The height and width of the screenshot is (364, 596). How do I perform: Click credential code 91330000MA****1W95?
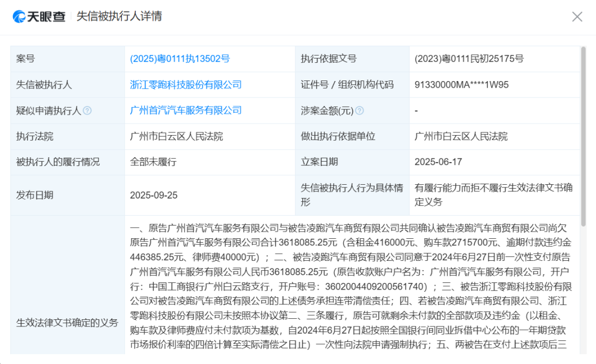(x=462, y=85)
